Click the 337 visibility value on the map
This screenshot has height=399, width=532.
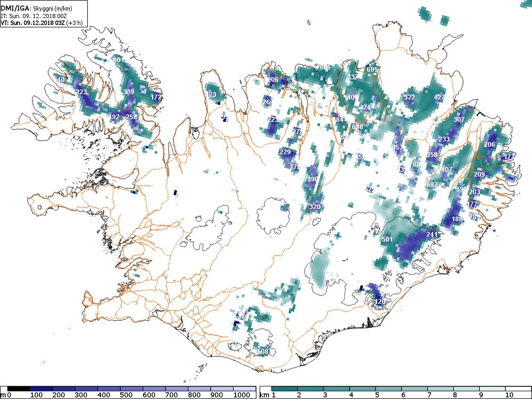pos(353,77)
